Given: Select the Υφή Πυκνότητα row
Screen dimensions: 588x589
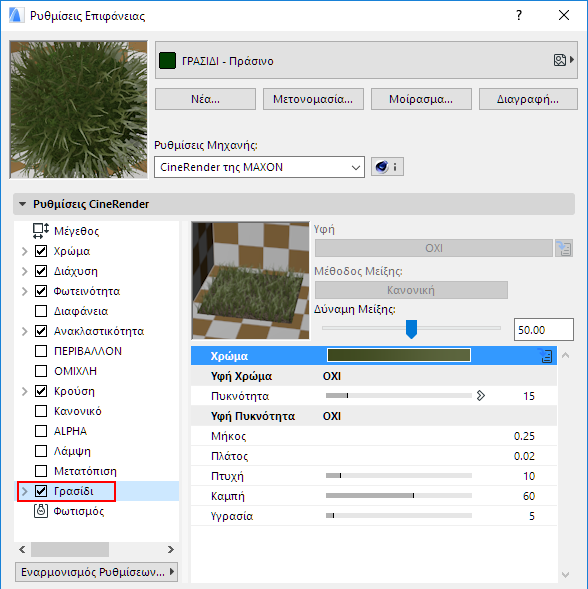Looking at the screenshot, I should (374, 416).
